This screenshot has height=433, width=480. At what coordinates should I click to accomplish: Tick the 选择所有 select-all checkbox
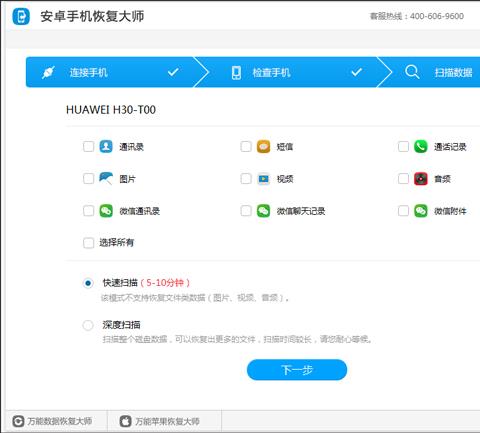click(88, 243)
